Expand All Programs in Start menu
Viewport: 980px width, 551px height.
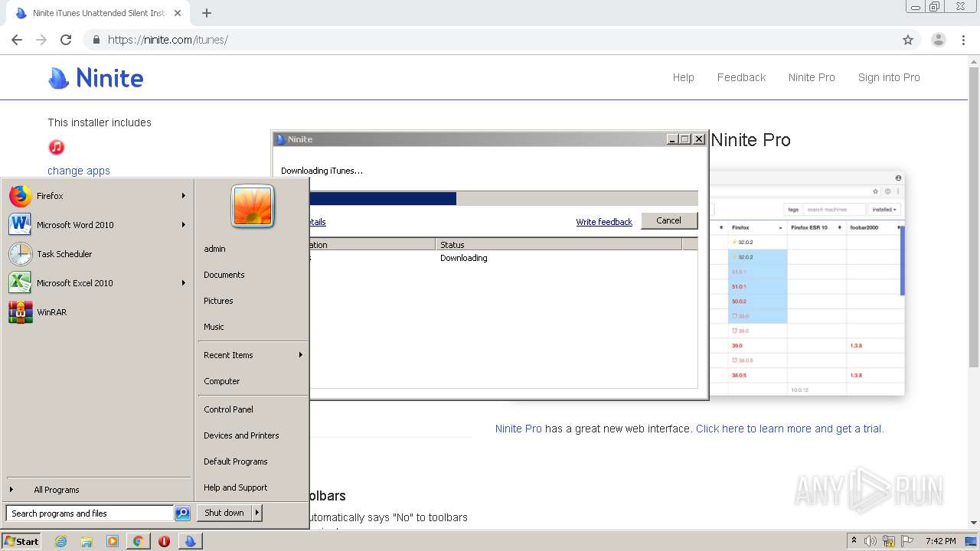pos(57,490)
